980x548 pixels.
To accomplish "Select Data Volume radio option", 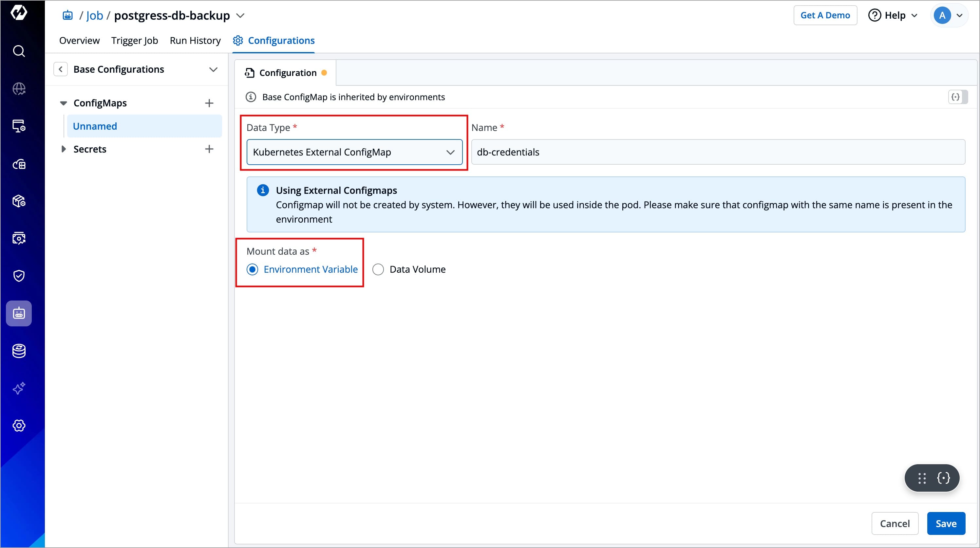I will [x=378, y=269].
